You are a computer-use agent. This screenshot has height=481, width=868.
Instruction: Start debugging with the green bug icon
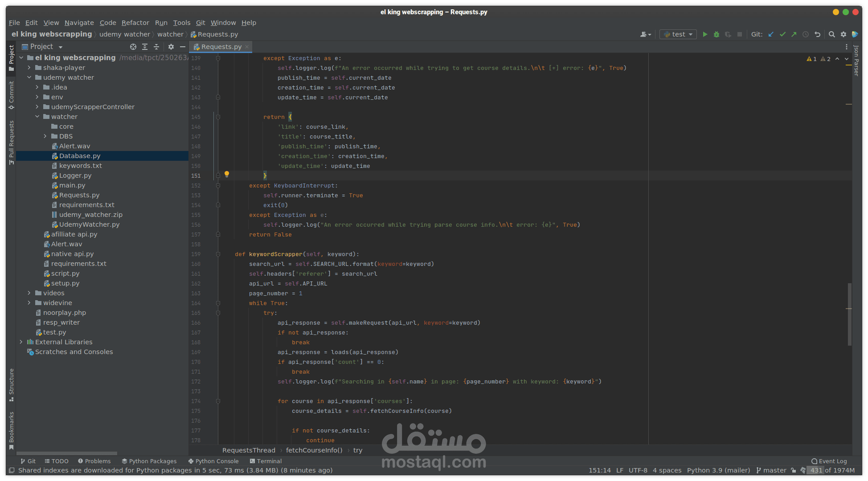(717, 34)
